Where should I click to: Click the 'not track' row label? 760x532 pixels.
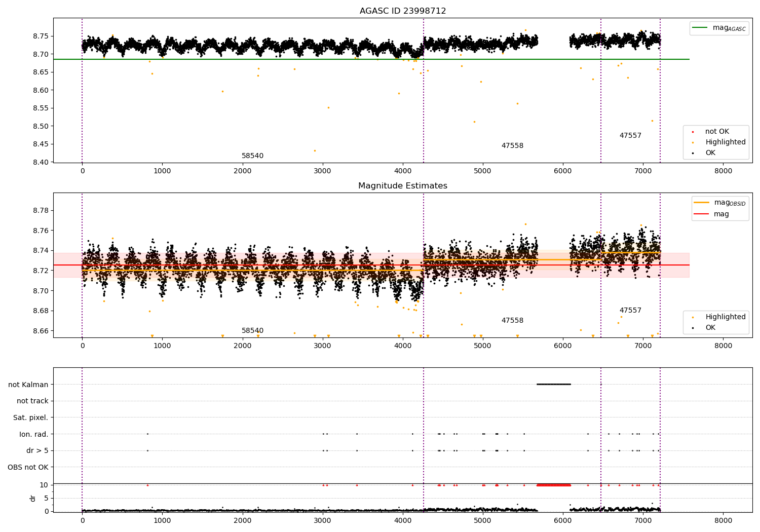pyautogui.click(x=32, y=401)
